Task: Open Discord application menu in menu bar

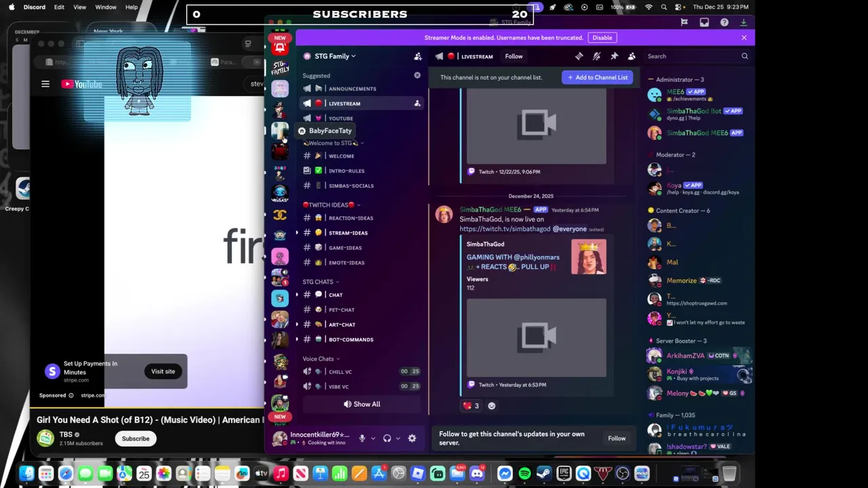Action: [x=34, y=7]
